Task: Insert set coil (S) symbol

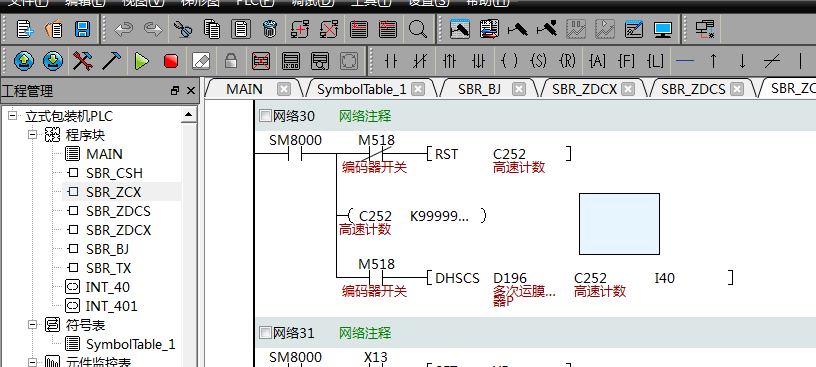Action: [x=538, y=61]
